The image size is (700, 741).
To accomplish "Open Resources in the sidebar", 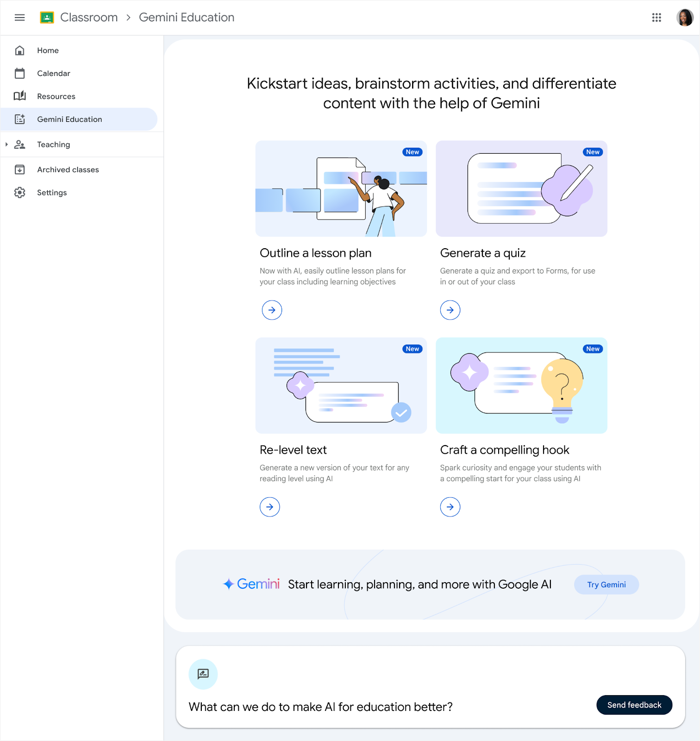I will point(56,96).
